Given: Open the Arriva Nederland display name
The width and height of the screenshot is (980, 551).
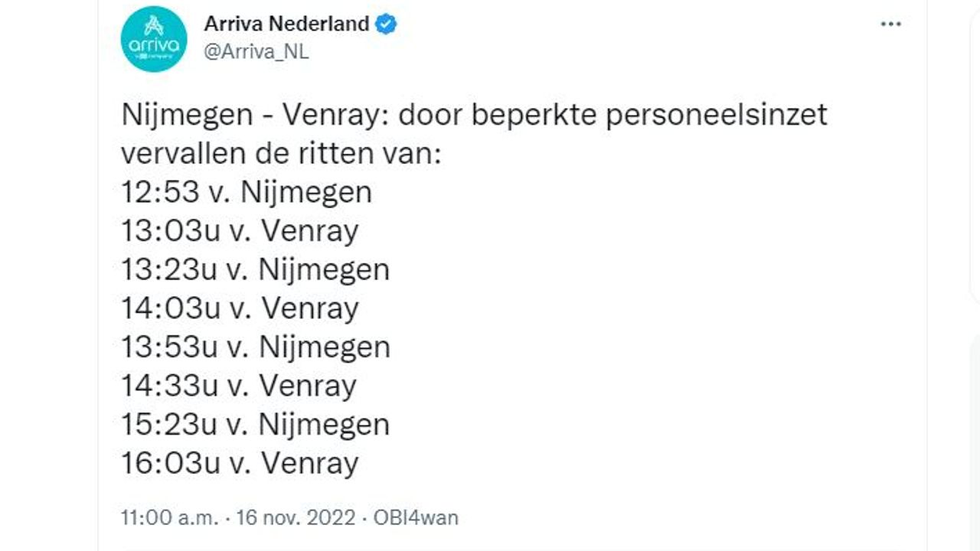Looking at the screenshot, I should (283, 24).
